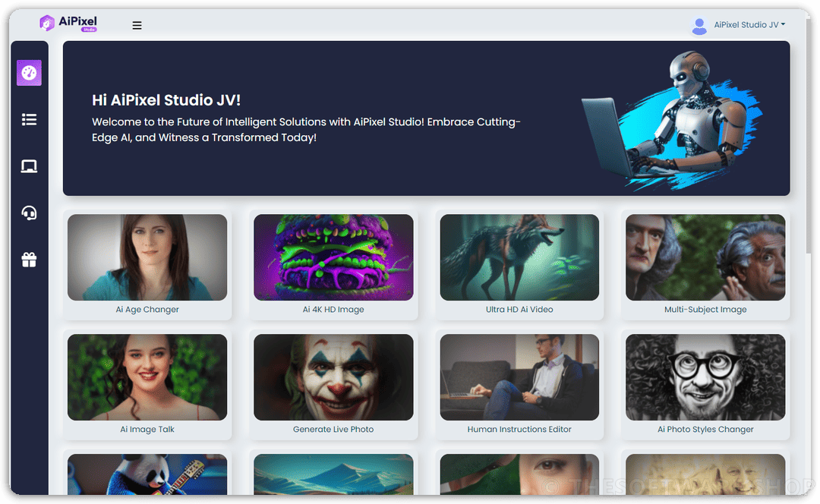Click the Human Instructions Editor label
Screen dimensions: 820x504
(x=519, y=430)
